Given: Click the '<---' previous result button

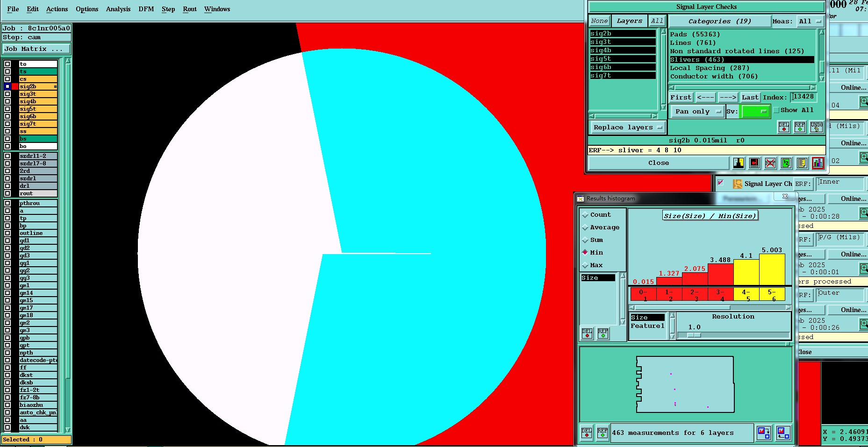Looking at the screenshot, I should (705, 97).
